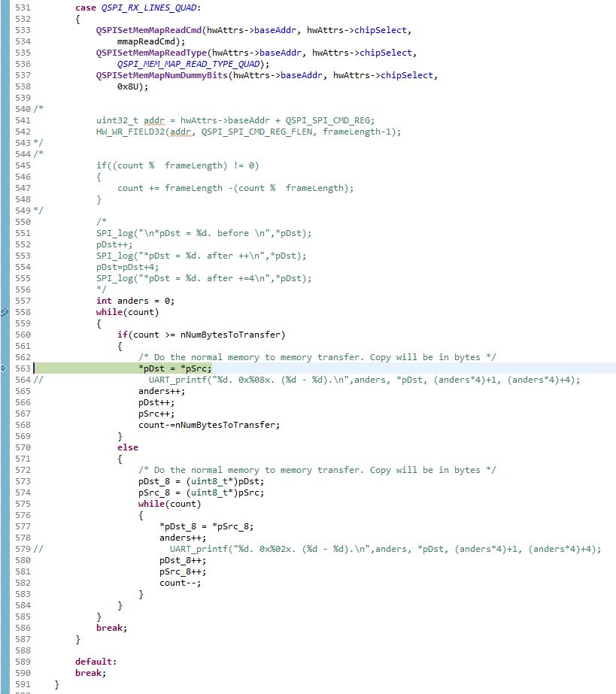Click the 'pSrc++;' statement on line 567
This screenshot has height=694, width=616.
click(x=156, y=414)
